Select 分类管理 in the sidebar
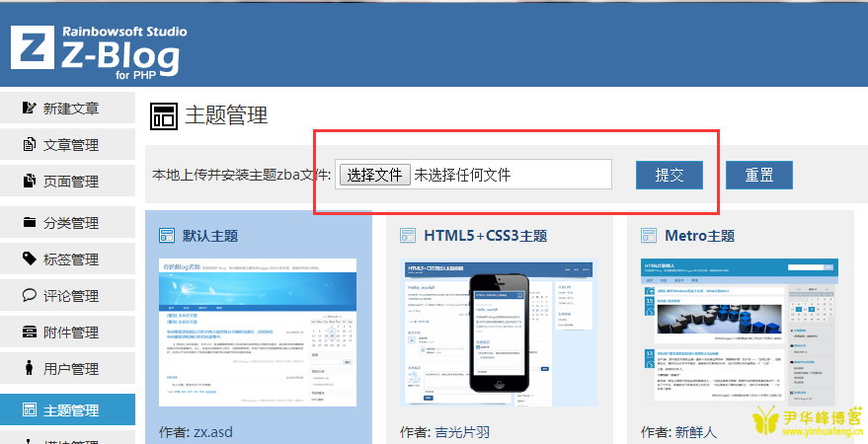 coord(67,222)
